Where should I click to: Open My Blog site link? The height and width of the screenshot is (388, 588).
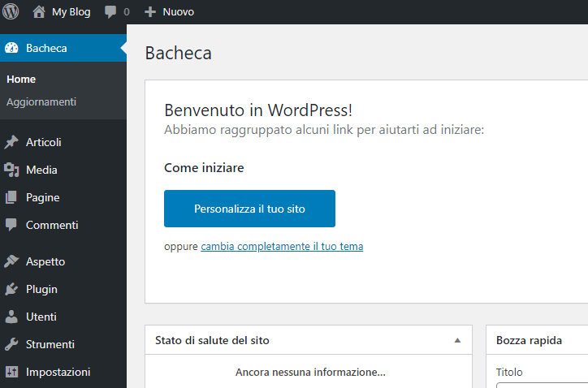[71, 12]
